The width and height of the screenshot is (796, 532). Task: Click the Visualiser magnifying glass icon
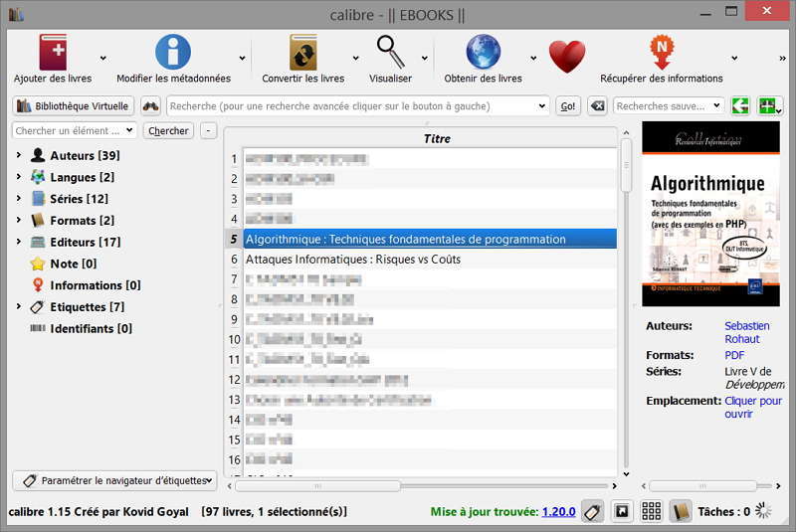390,52
